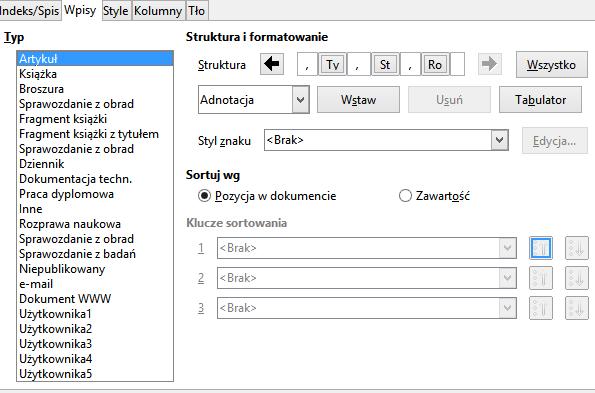Select Użytkownika2 entry
Viewport: 595px width, 393px height.
pos(95,329)
